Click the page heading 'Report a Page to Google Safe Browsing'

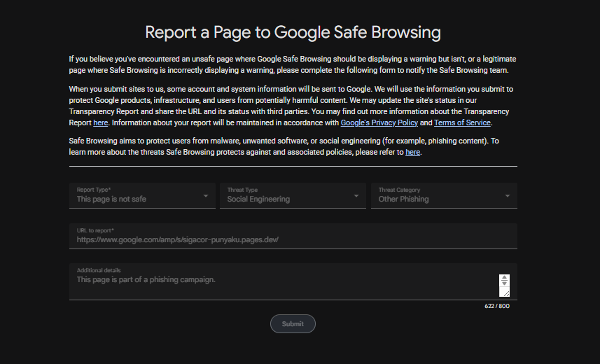pyautogui.click(x=293, y=32)
